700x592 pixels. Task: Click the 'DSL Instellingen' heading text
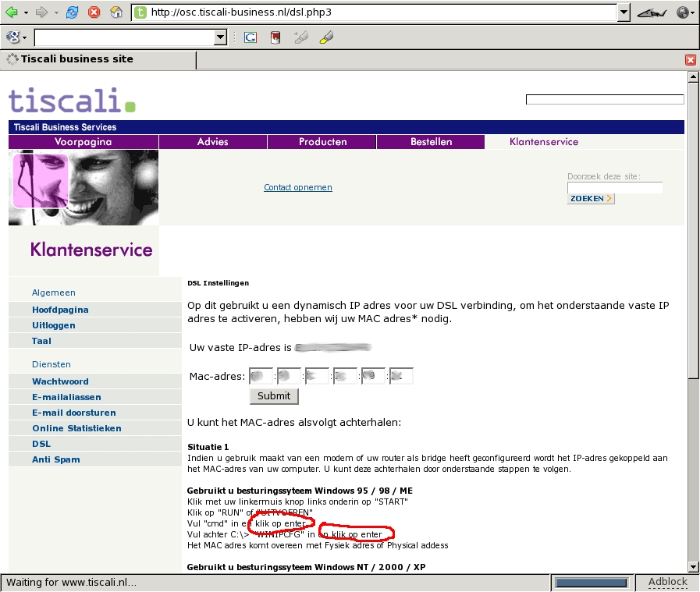[219, 283]
